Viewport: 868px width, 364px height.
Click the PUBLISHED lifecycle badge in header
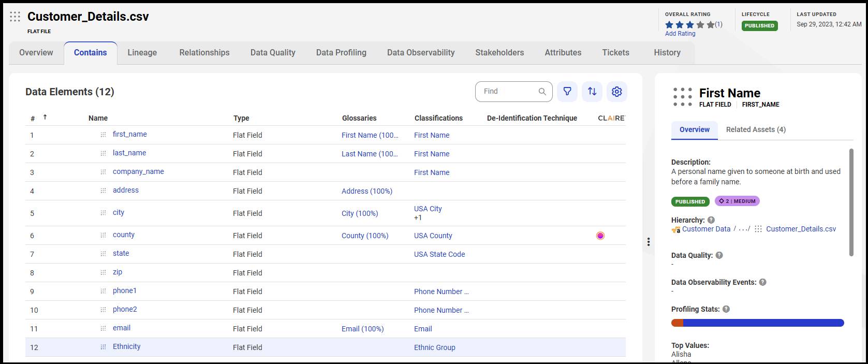point(759,25)
